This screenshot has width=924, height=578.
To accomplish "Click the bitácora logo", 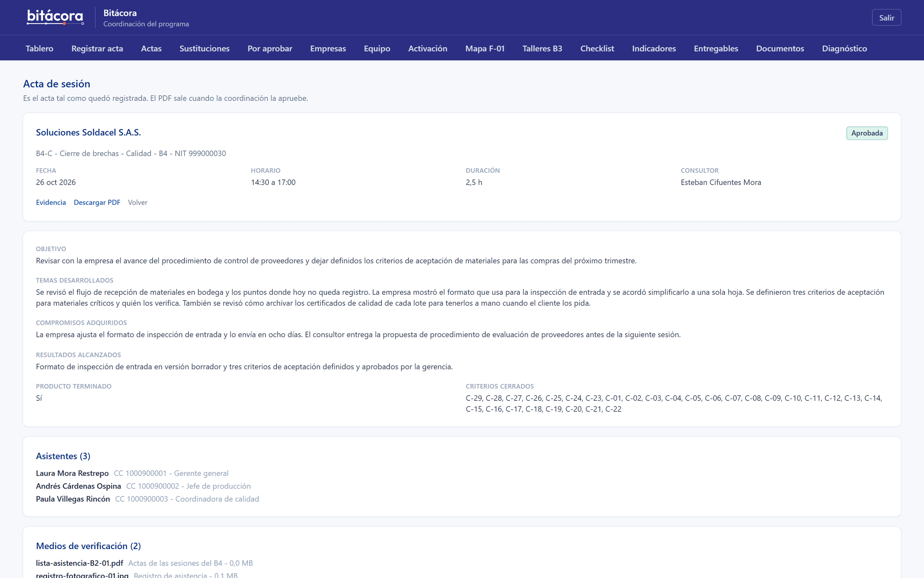I will (x=55, y=17).
